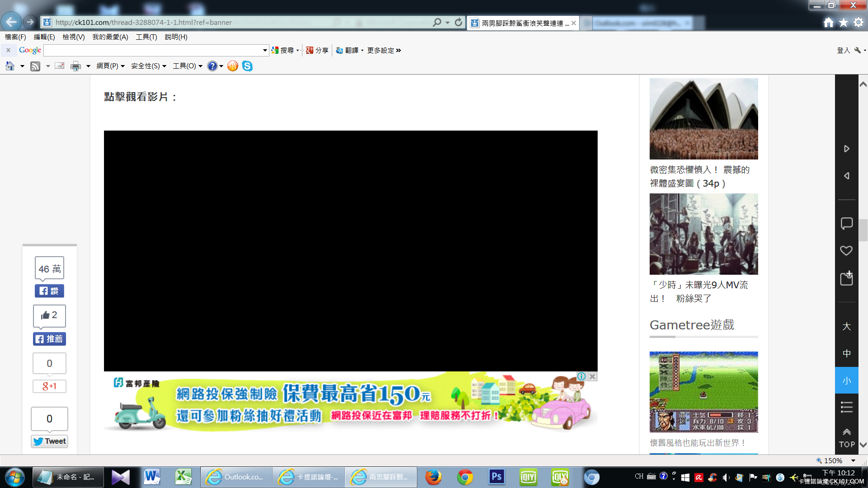The height and width of the screenshot is (488, 868).
Task: Click the Tweet button
Action: coord(49,441)
